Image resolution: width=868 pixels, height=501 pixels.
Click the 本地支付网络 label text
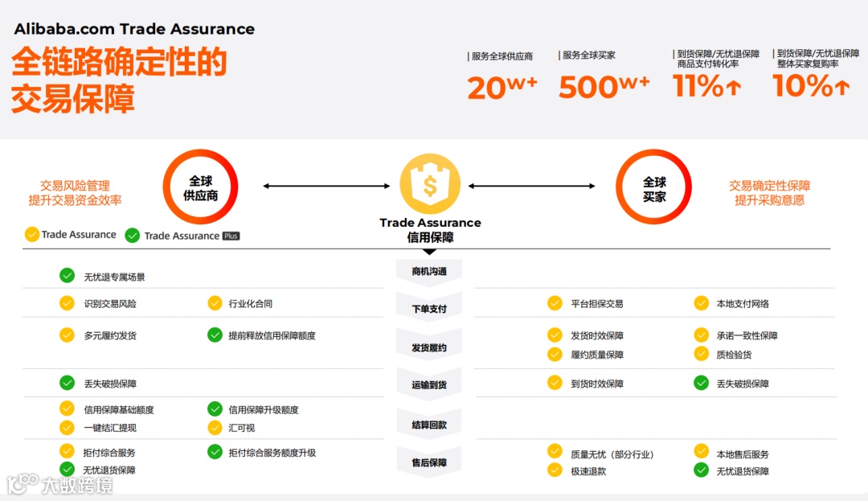click(743, 303)
